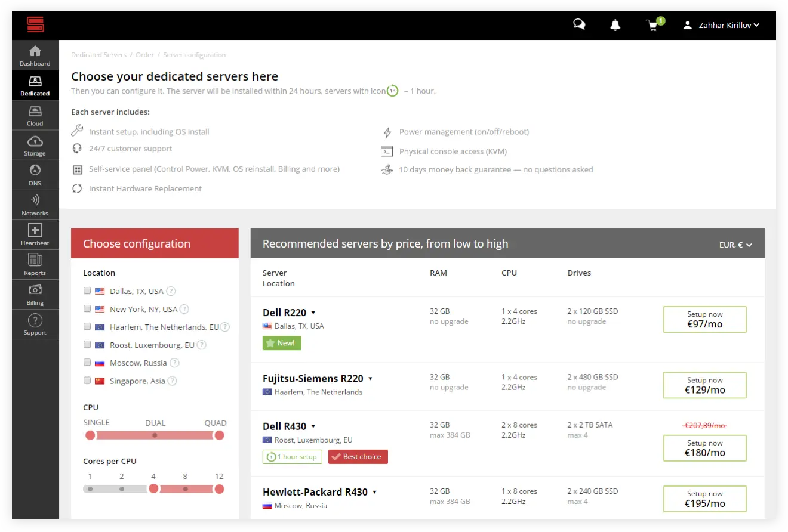This screenshot has height=532, width=788.
Task: Open the DNS section
Action: [35, 175]
